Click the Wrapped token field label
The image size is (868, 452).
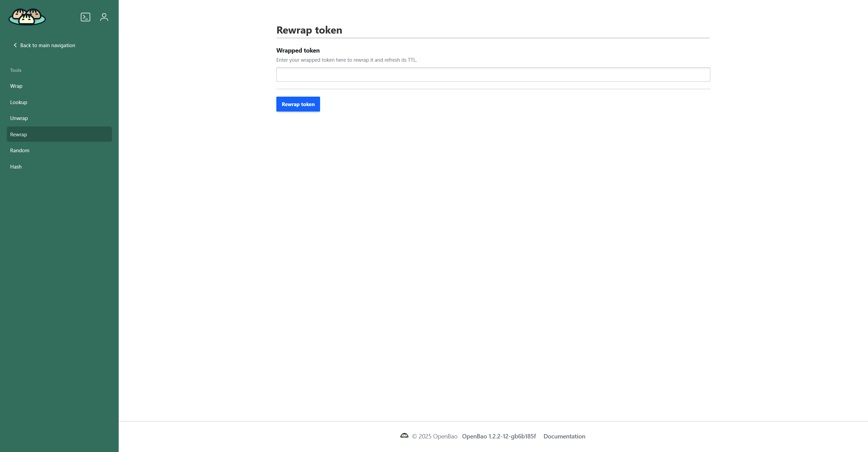[x=298, y=51]
